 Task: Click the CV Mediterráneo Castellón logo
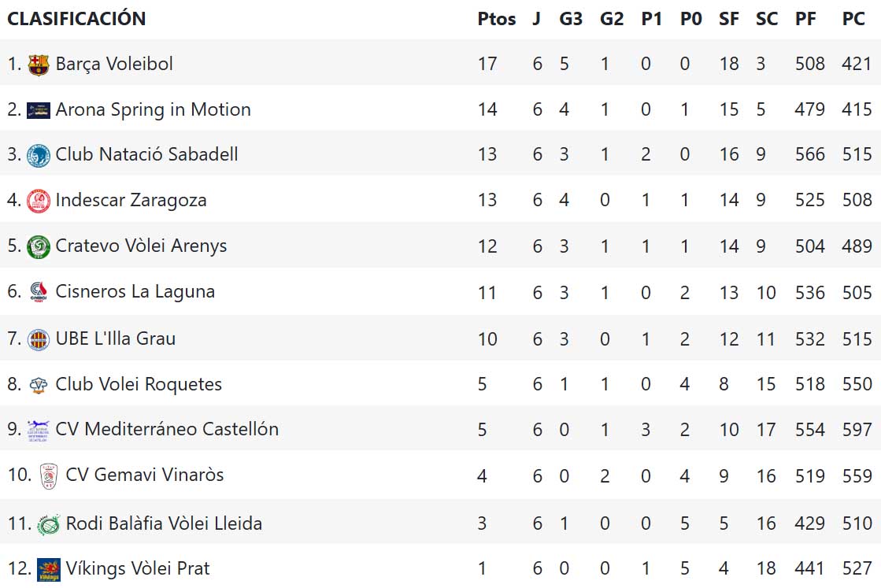click(38, 430)
